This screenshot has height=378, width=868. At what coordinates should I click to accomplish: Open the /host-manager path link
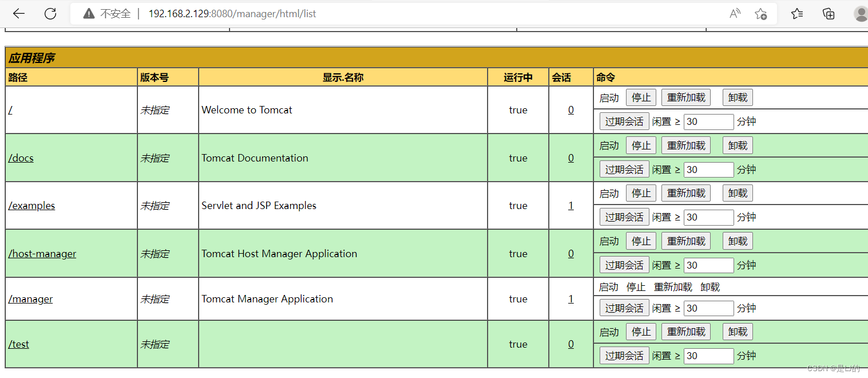(42, 254)
